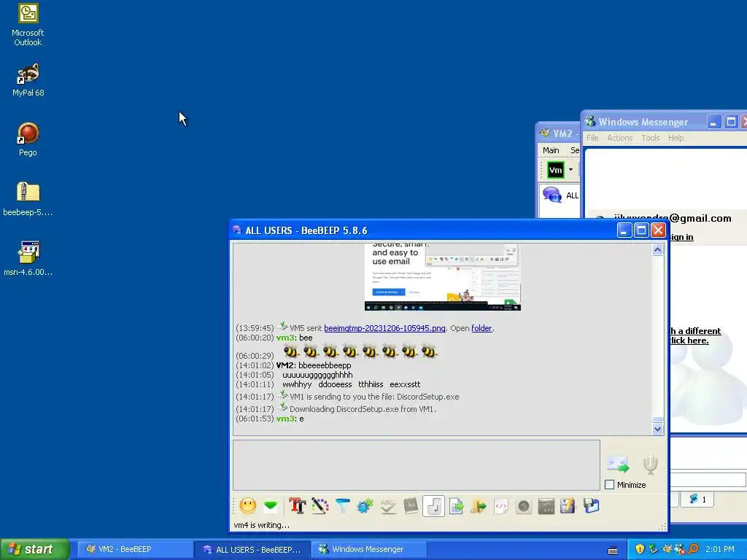The height and width of the screenshot is (560, 747).
Task: Click the chat scrollbar down arrow
Action: pos(657,429)
